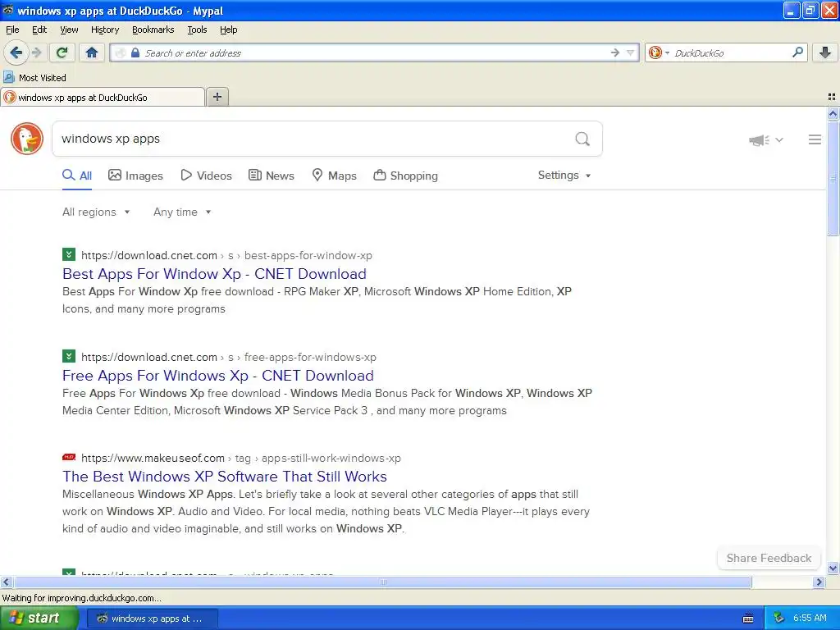Click the DuckDuckGo duck logo
This screenshot has width=840, height=630.
27,139
